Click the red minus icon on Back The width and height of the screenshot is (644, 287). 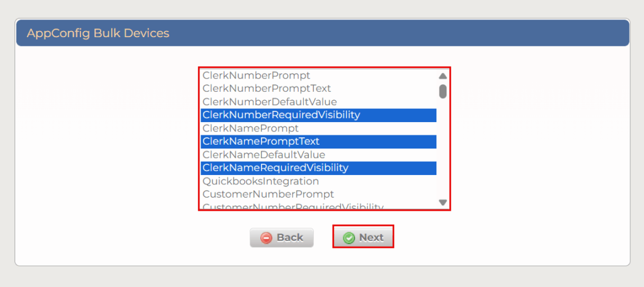point(267,238)
